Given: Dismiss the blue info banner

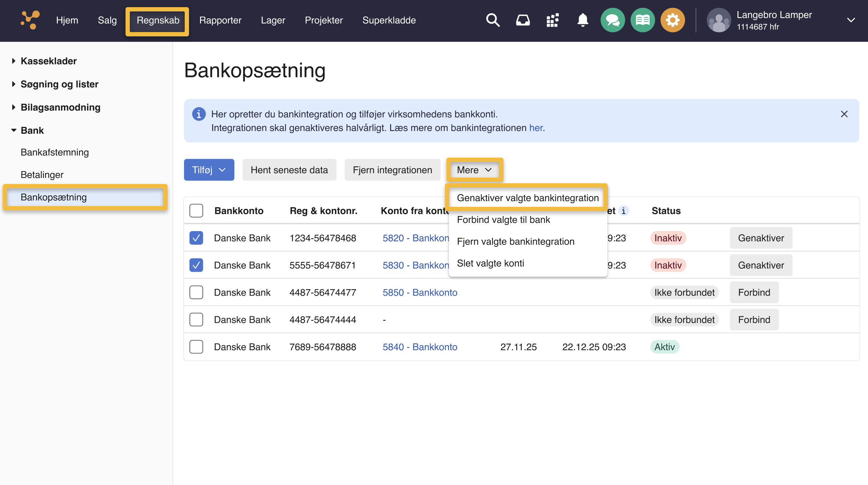Looking at the screenshot, I should (x=844, y=114).
